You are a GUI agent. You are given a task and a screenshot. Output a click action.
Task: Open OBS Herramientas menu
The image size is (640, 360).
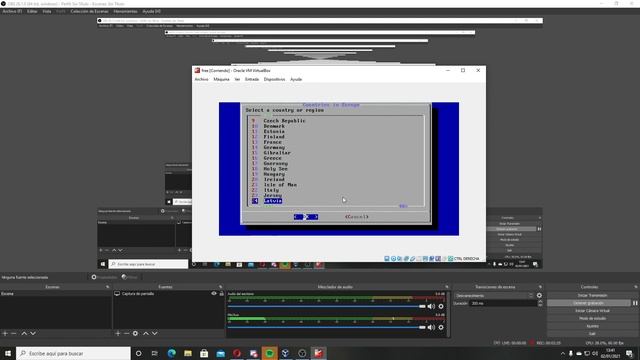pyautogui.click(x=126, y=11)
